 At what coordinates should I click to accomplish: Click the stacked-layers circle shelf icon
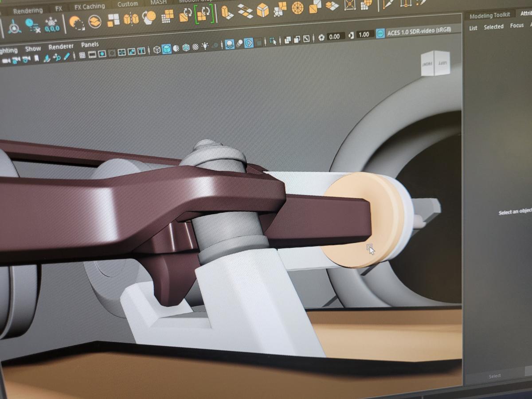click(x=94, y=21)
